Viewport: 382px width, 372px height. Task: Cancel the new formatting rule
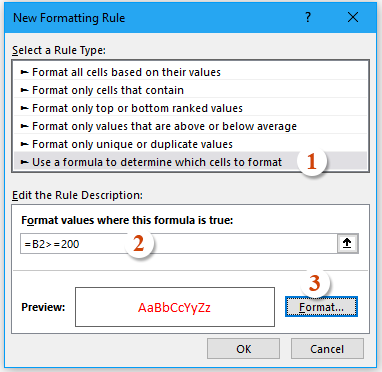click(x=327, y=349)
